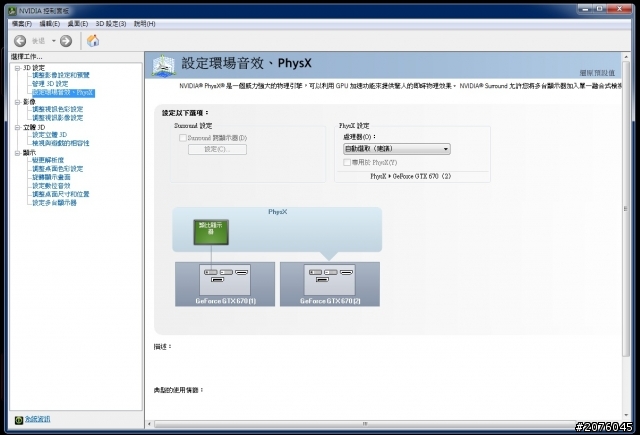The height and width of the screenshot is (435, 640).
Task: Open the 3D 設定(3) menu
Action: [x=111, y=24]
